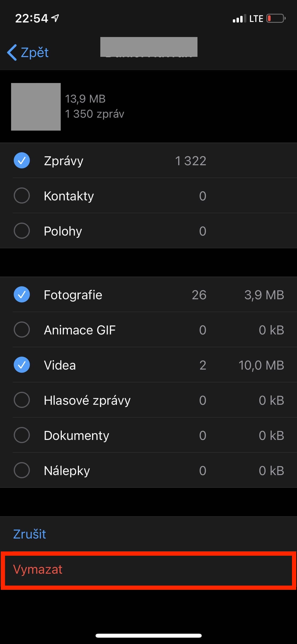Tap the back chevron icon
Viewport: 297px width, 644px height.
[12, 52]
